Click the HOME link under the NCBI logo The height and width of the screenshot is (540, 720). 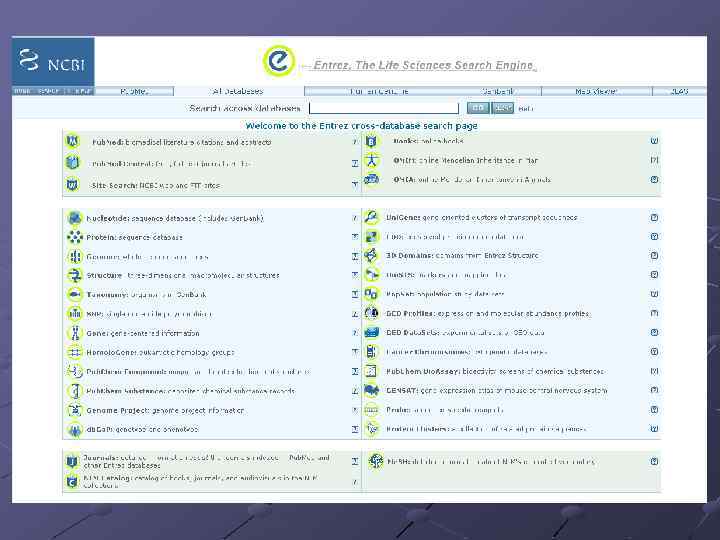point(22,91)
